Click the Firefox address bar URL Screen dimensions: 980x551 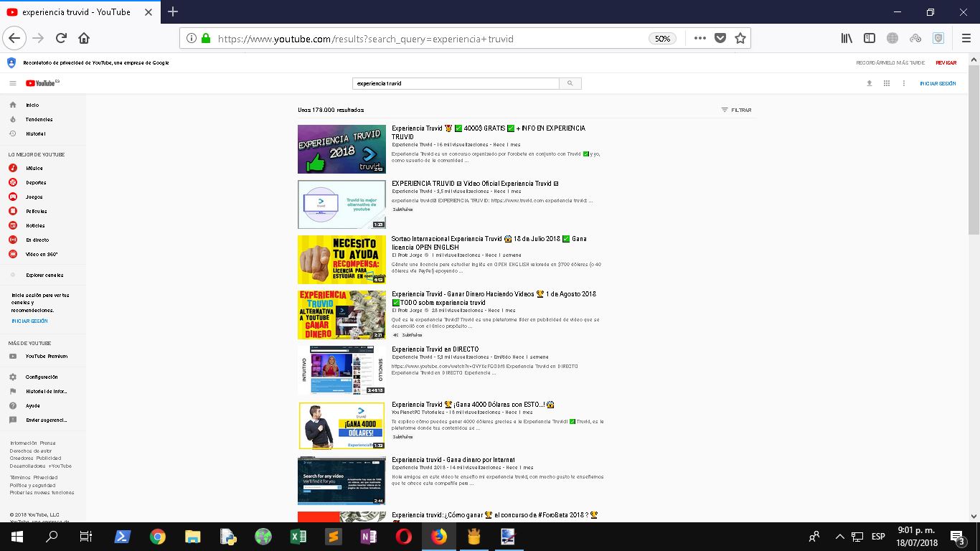pyautogui.click(x=365, y=39)
